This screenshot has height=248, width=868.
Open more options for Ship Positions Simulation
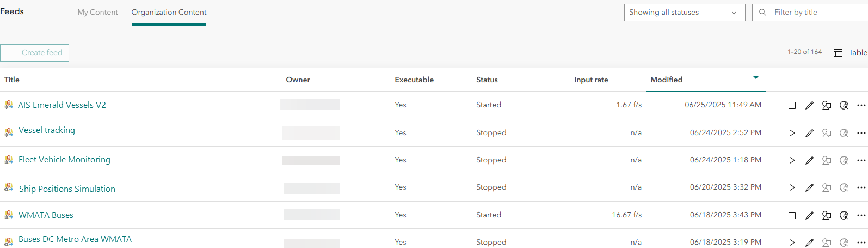coord(861,187)
